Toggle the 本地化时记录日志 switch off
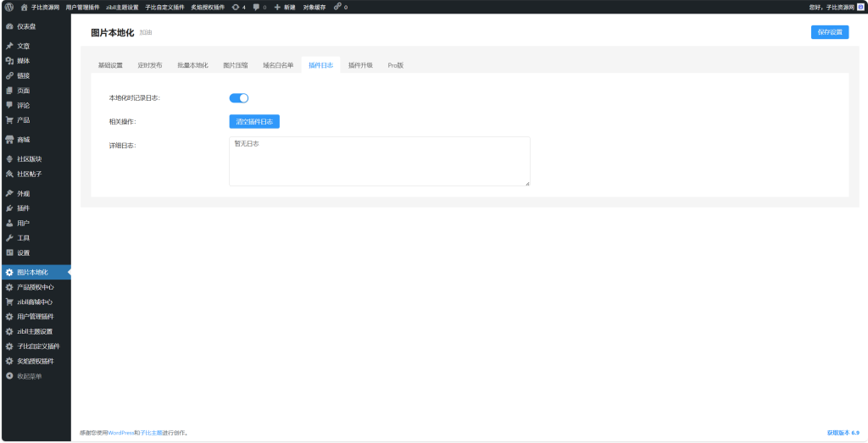The width and height of the screenshot is (868, 443). [x=238, y=98]
